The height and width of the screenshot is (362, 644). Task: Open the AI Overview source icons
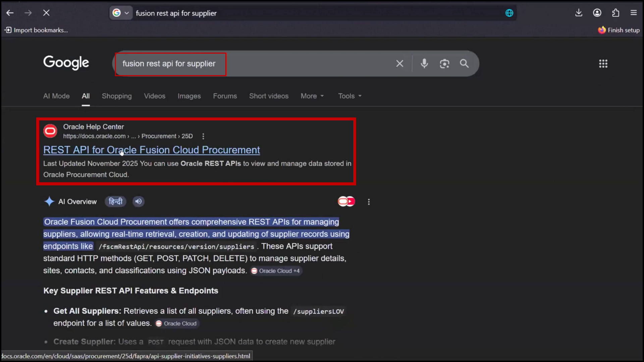[346, 201]
